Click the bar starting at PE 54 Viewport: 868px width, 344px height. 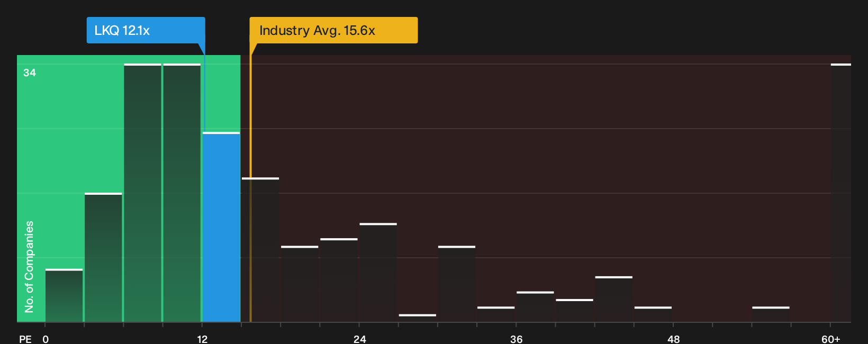[771, 314]
